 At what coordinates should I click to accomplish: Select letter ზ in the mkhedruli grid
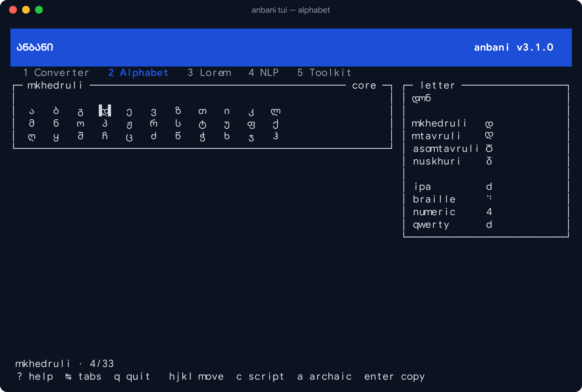click(x=178, y=111)
